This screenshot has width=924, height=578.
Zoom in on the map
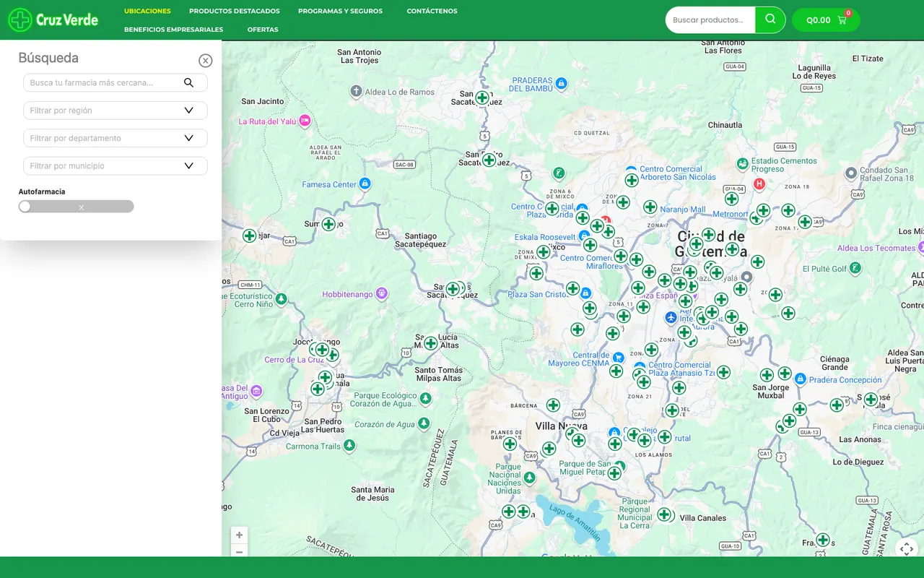click(x=240, y=535)
